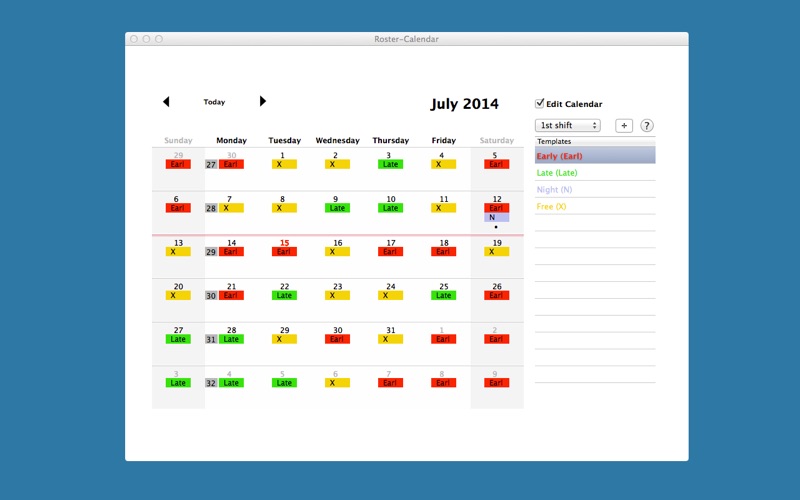
Task: Select the Early (Earl) template
Action: point(595,156)
